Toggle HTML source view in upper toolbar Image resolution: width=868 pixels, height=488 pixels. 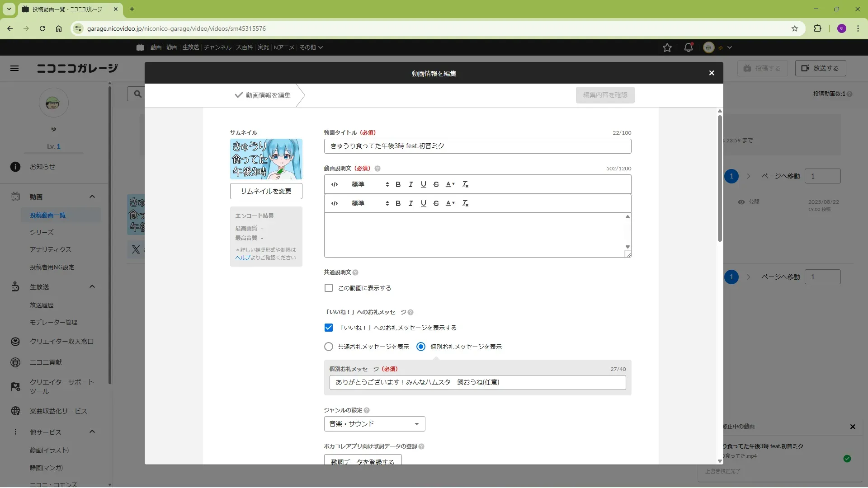[335, 184]
